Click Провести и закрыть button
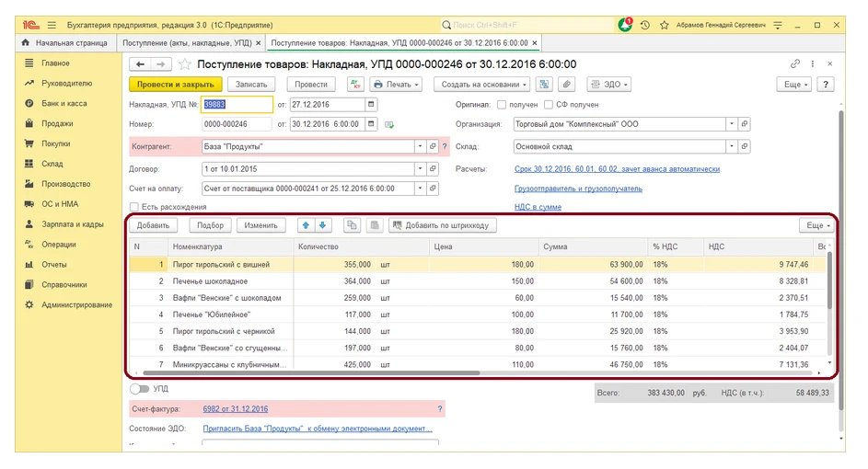 coord(176,85)
